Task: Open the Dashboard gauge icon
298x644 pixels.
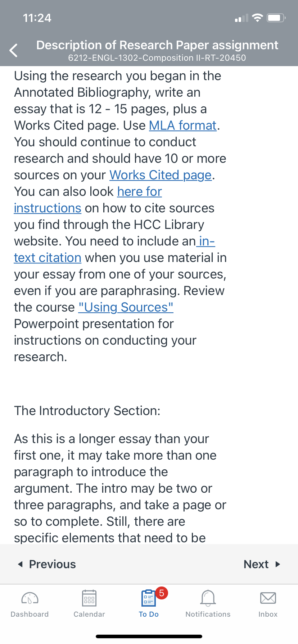Action: [x=30, y=598]
